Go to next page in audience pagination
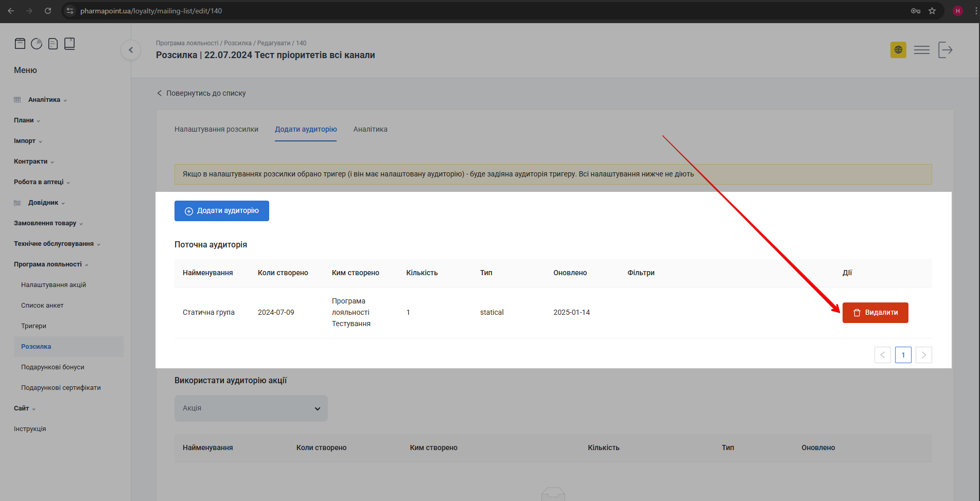 point(924,355)
